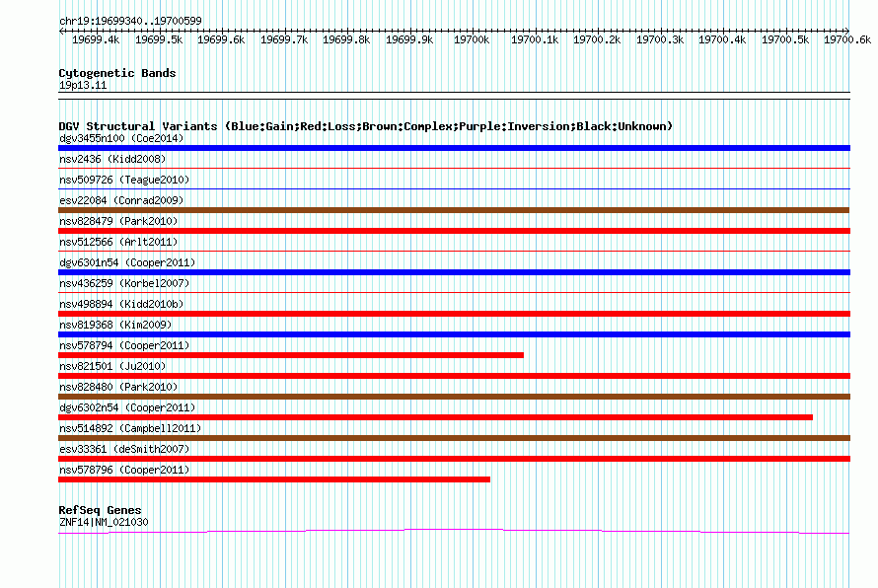
Task: Open the nsv821501 (Ju2010) variant label
Action: [112, 366]
